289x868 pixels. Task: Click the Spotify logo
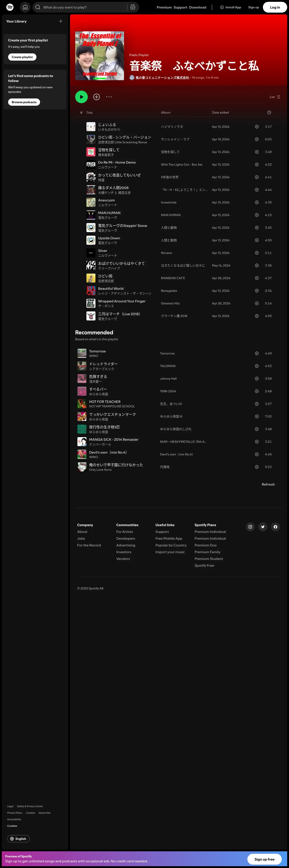(x=10, y=7)
